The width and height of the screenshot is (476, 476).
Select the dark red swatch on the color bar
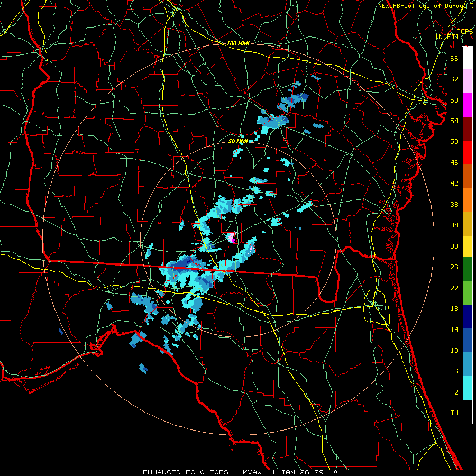pyautogui.click(x=467, y=129)
